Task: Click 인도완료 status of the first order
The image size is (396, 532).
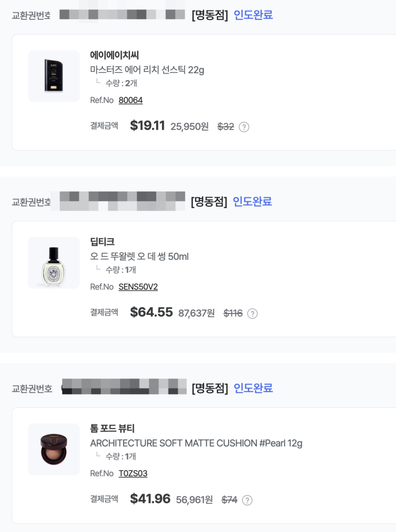Action: pos(253,15)
